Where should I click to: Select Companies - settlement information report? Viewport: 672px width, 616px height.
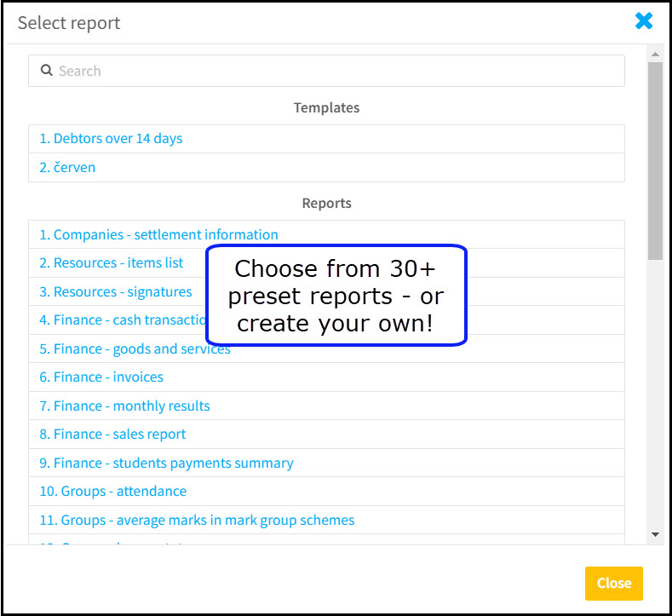tap(158, 234)
